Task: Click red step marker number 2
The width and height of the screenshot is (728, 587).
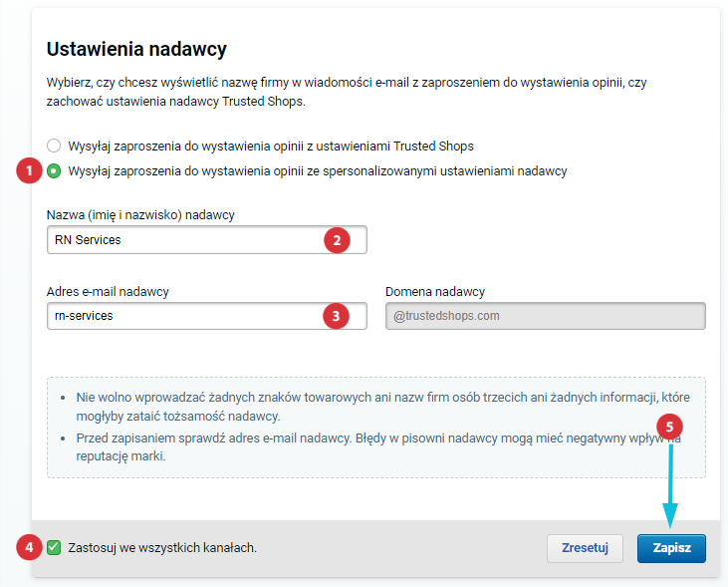Action: click(x=337, y=240)
